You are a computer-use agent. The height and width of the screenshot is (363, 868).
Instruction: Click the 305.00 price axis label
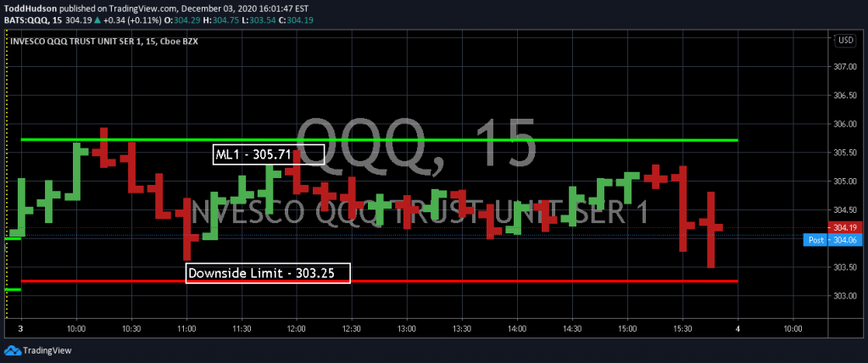click(845, 181)
